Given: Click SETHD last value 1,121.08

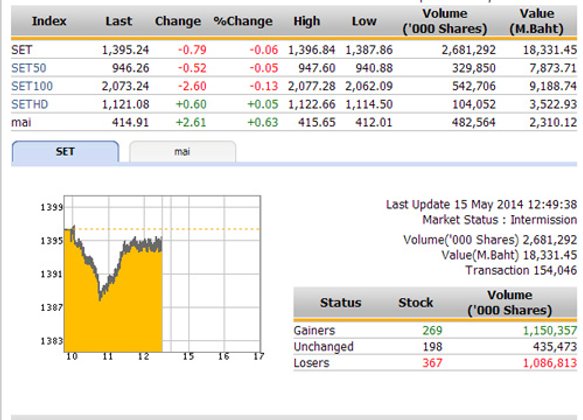Looking at the screenshot, I should pos(125,104).
